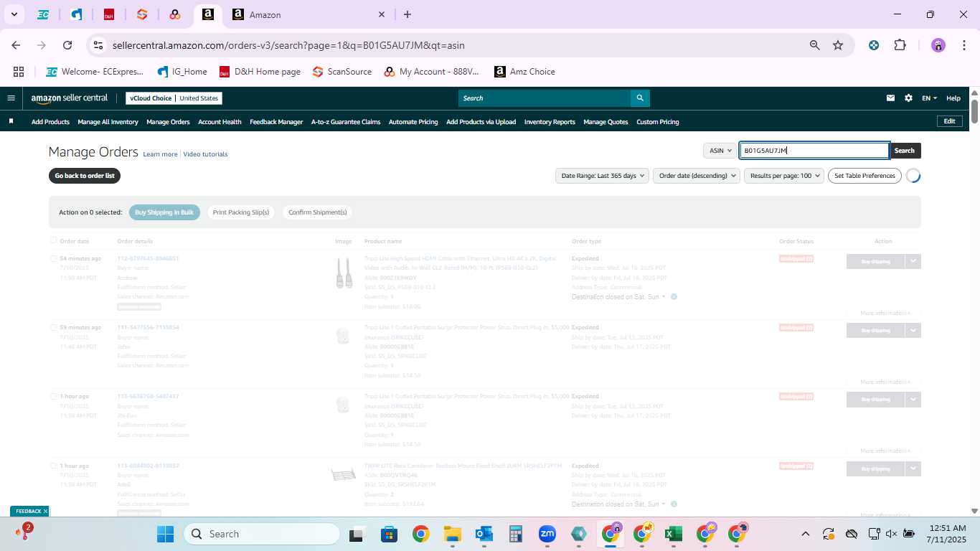Open the Chrome extensions puzzle icon
The height and width of the screenshot is (551, 980).
(x=900, y=45)
